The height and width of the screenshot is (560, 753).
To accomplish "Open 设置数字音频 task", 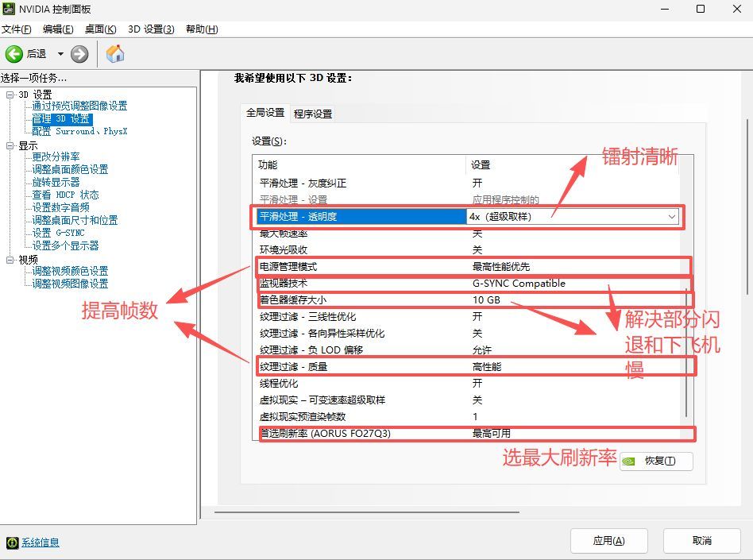I will click(60, 207).
